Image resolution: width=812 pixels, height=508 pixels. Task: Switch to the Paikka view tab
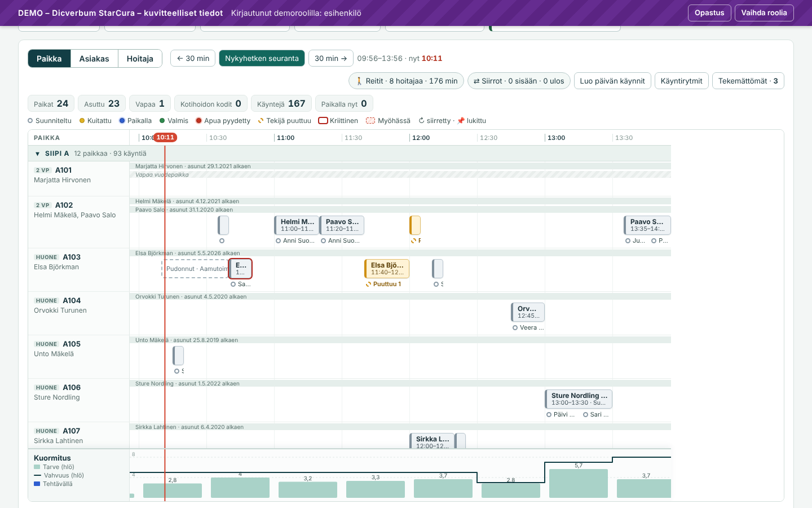[49, 59]
